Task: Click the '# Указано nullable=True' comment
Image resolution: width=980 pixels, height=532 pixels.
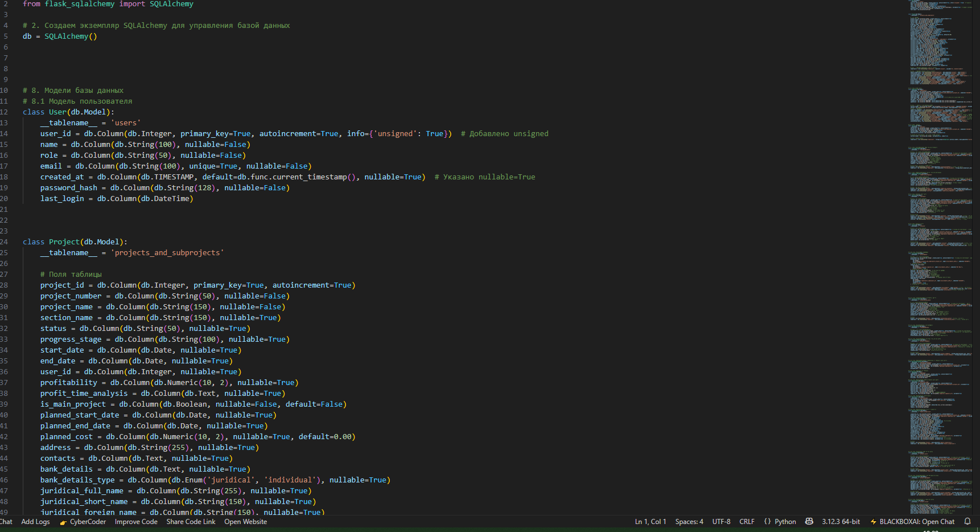Action: (485, 177)
